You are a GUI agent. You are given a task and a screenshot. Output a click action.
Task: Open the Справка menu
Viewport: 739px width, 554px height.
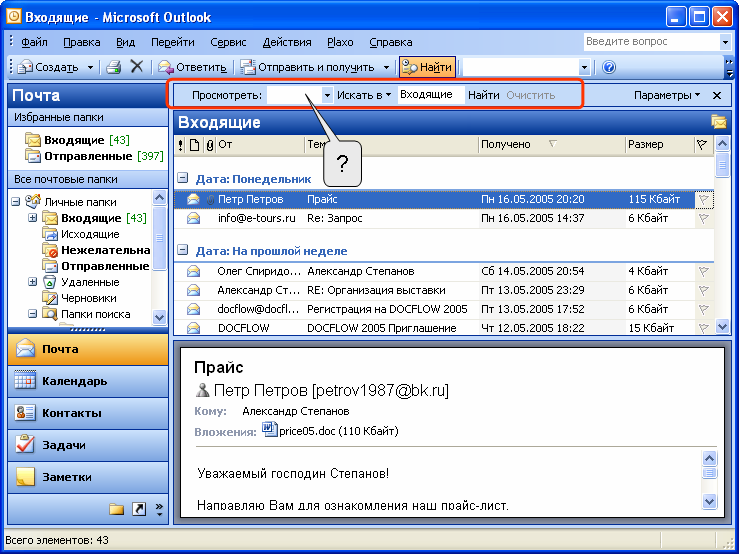391,42
